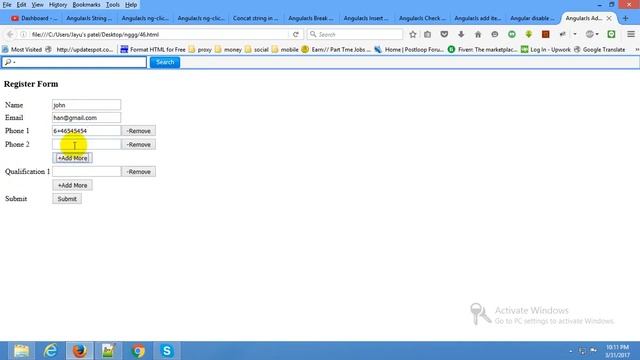Switch to the AngularJs add item tab
Screen dimensions: 640x360
(478, 18)
